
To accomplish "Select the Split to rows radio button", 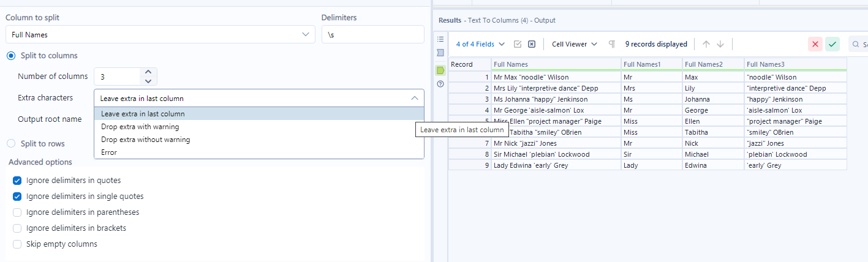I will coord(11,144).
